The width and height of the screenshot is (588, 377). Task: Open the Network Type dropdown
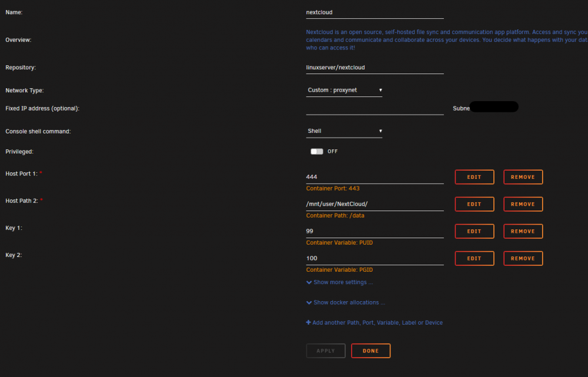coord(344,90)
